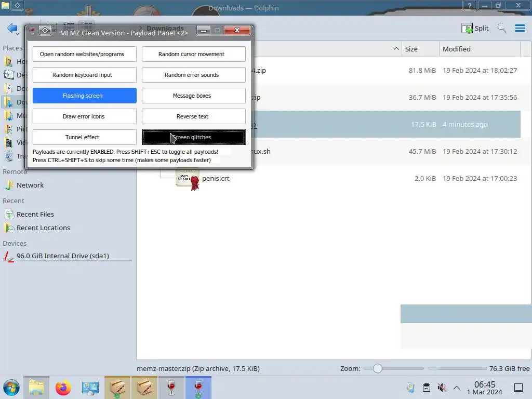Viewport: 532px width, 399px height.
Task: Toggle Draw error icons payload
Action: tap(85, 116)
